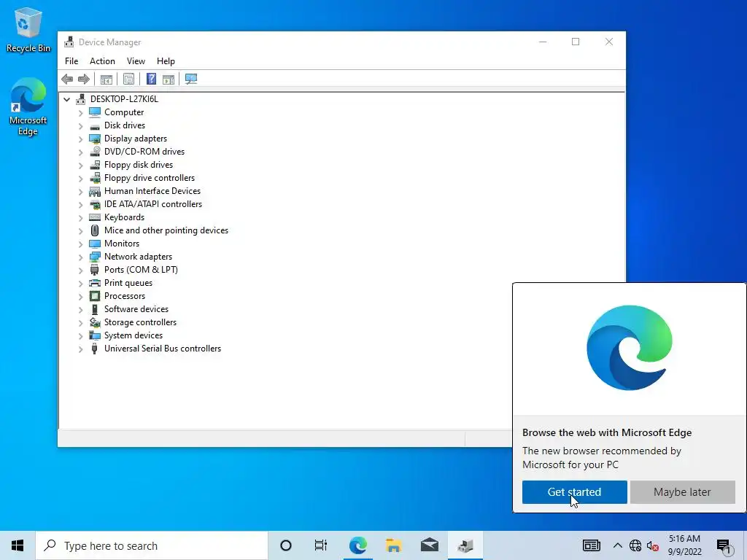
Task: Select the Software devices label
Action: [136, 309]
